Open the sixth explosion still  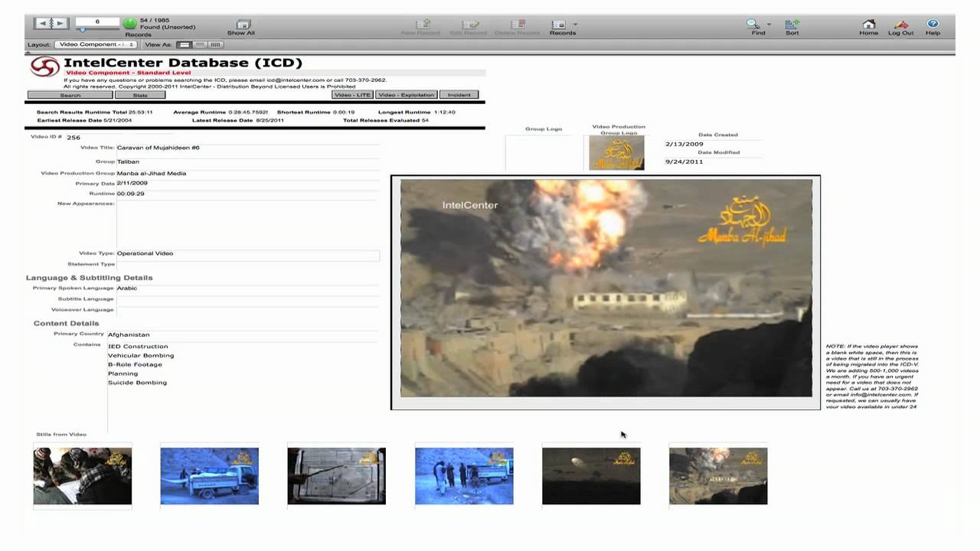(x=718, y=476)
